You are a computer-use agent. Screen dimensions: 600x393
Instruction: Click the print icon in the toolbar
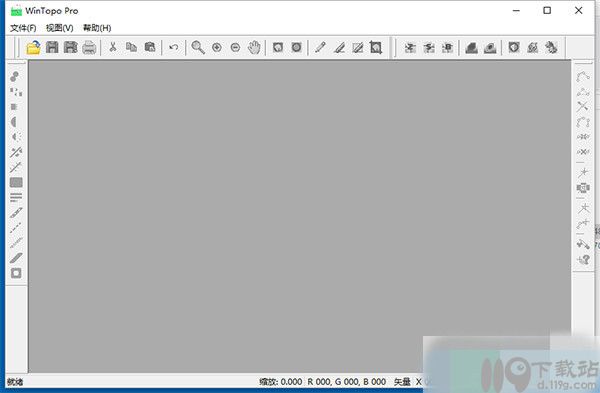[89, 47]
